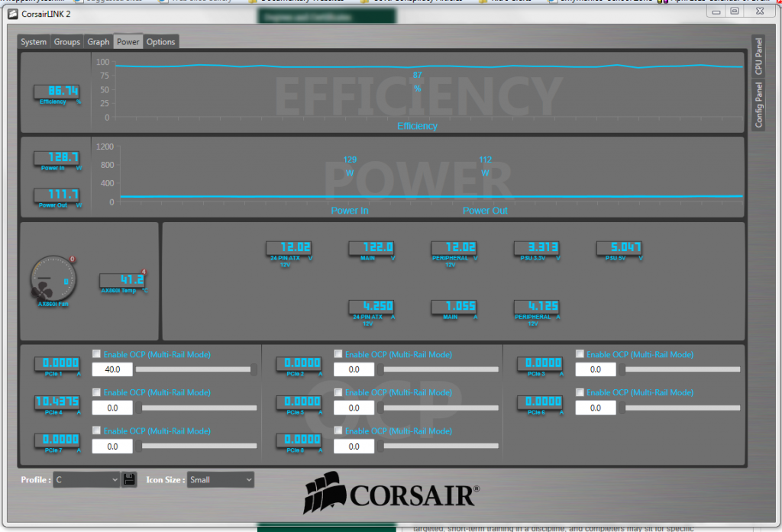Click the Corsair sails logo
The image size is (782, 532).
click(x=325, y=492)
